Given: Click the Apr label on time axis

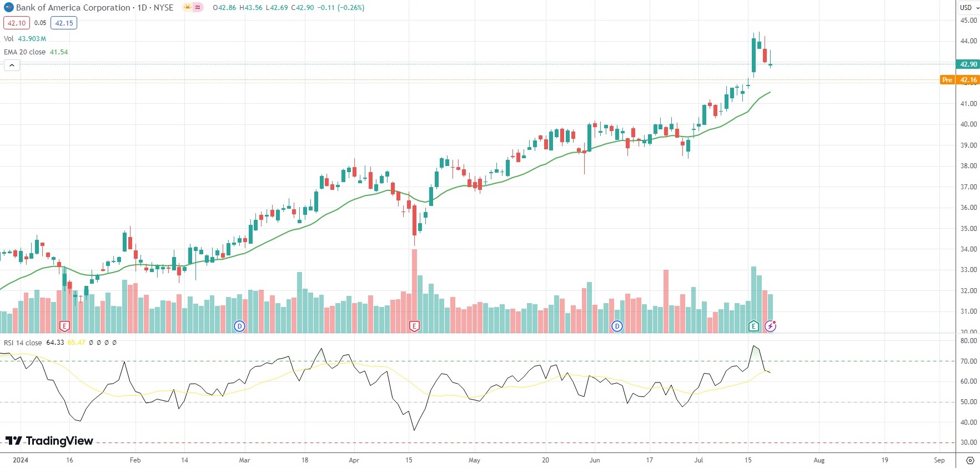Looking at the screenshot, I should coord(354,460).
